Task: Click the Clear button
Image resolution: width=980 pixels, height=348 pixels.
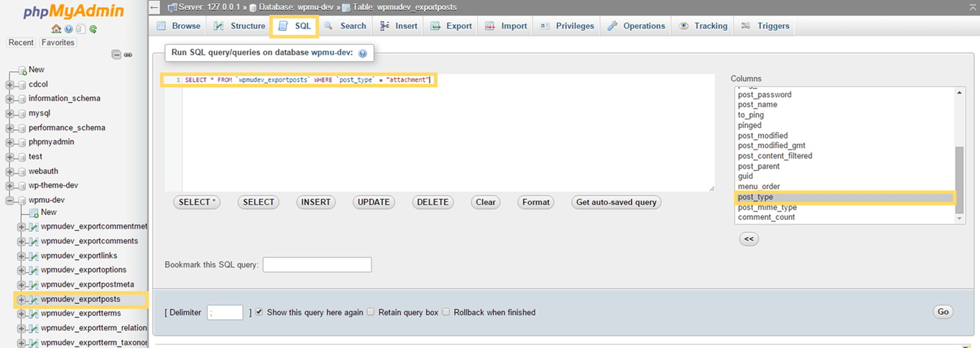Action: 486,202
